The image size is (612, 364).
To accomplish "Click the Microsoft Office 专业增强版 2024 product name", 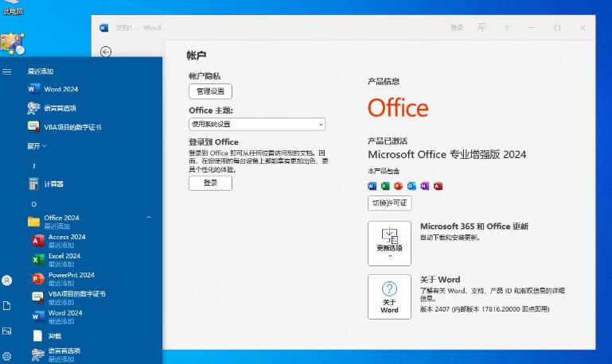I will (x=447, y=155).
